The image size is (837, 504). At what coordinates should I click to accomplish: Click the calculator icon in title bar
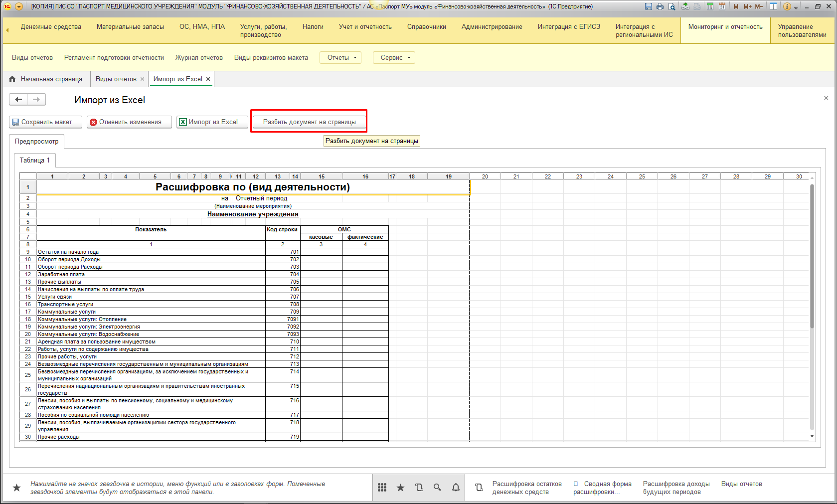click(x=709, y=6)
